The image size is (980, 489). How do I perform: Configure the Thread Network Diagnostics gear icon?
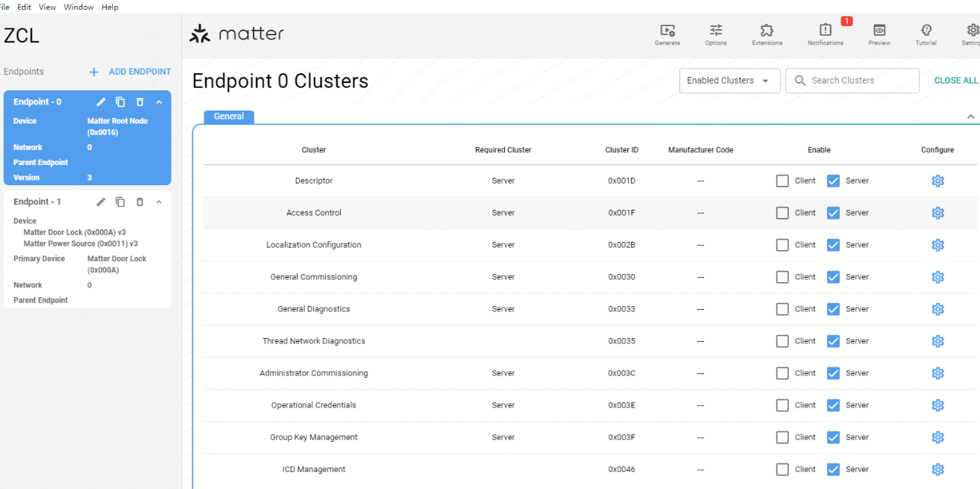click(937, 341)
